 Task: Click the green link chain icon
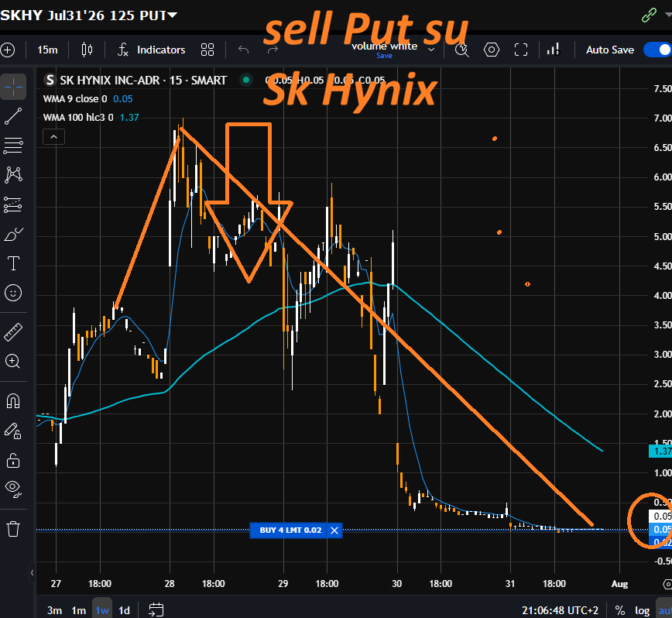[649, 15]
